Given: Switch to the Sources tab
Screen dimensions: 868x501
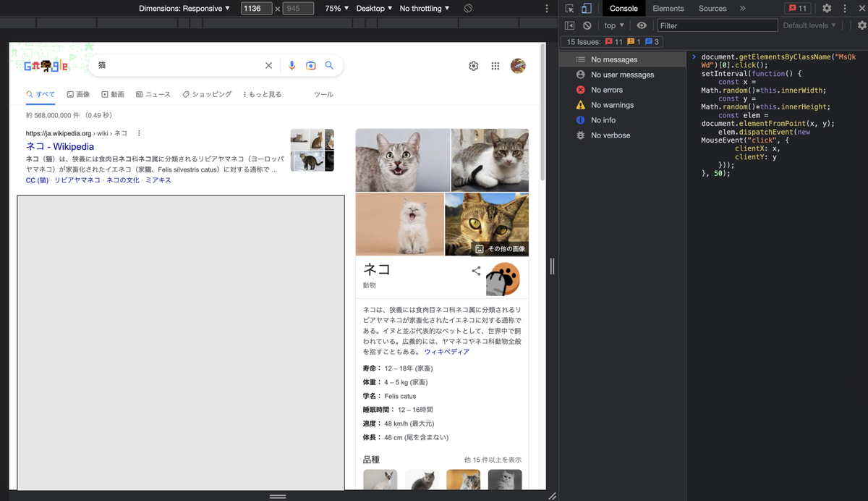Looking at the screenshot, I should (712, 9).
